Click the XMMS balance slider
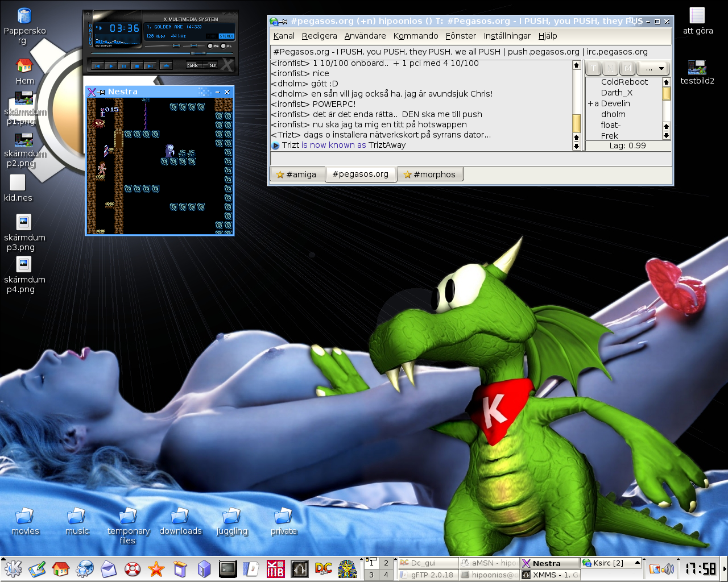728x582 pixels. (194, 45)
